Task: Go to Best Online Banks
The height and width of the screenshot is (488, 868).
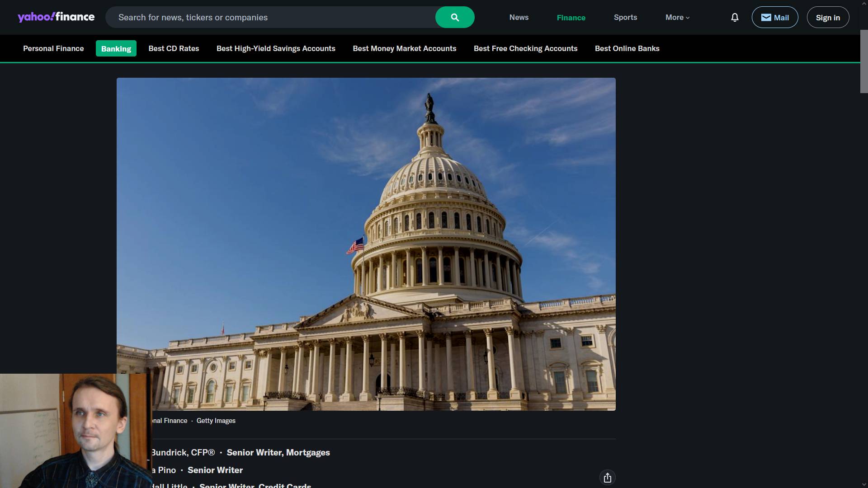Action: pyautogui.click(x=627, y=48)
